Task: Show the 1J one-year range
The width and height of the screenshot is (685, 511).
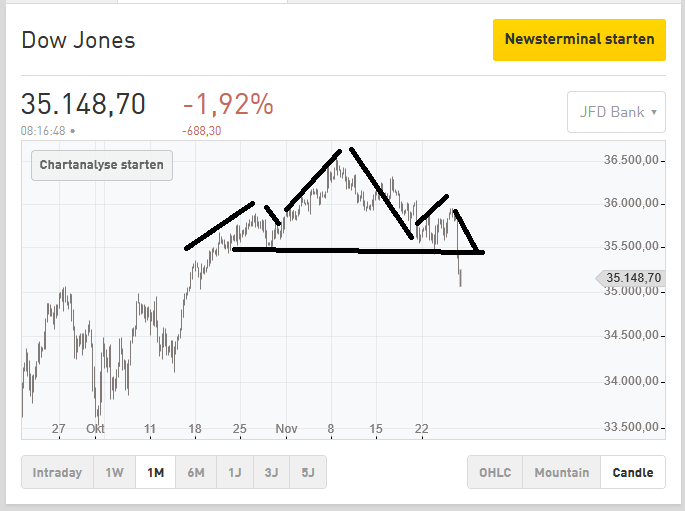Action: 234,473
